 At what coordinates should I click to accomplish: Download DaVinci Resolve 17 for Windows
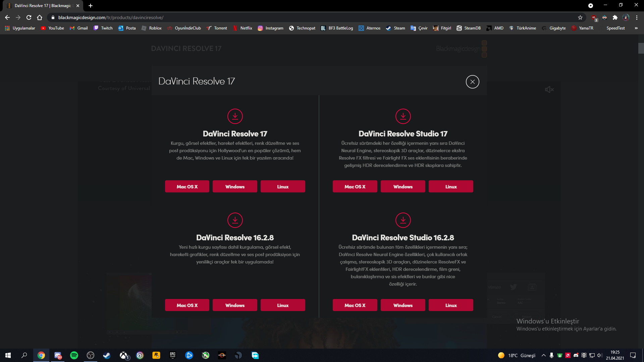tap(235, 186)
